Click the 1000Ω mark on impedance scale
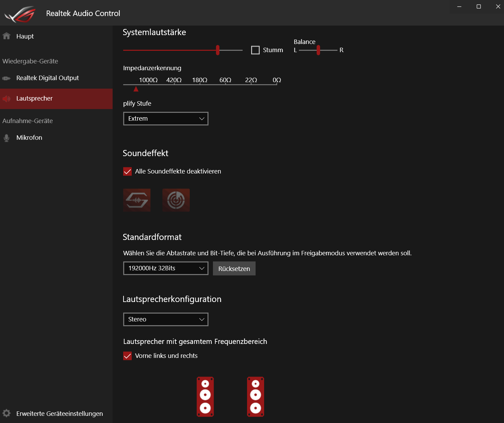 coord(148,80)
